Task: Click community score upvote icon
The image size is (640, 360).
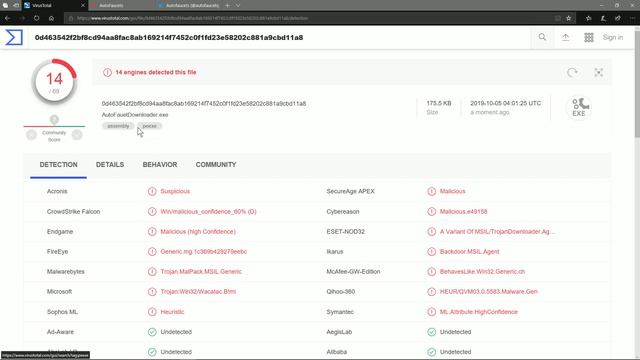Action: pos(77,135)
